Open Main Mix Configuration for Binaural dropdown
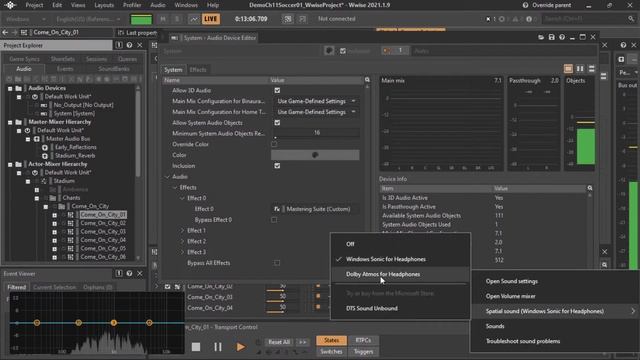This screenshot has height=360, width=640. (x=315, y=101)
